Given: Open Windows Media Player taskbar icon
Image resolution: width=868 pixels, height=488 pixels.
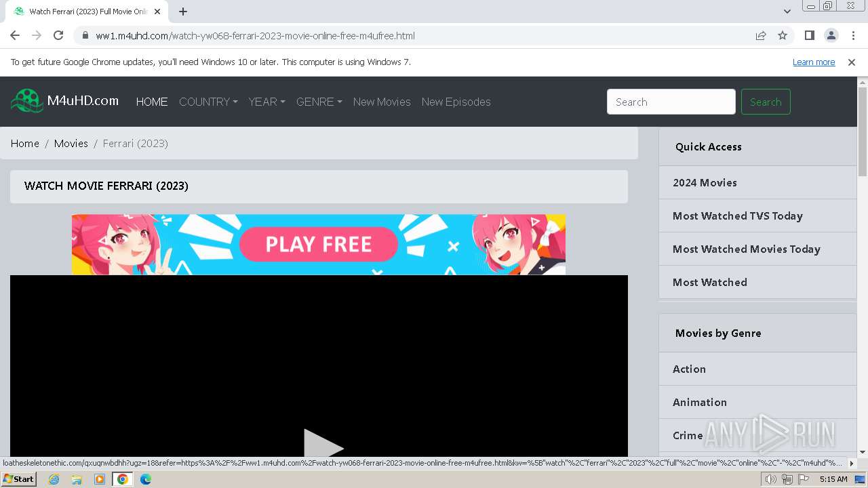Looking at the screenshot, I should [x=100, y=479].
